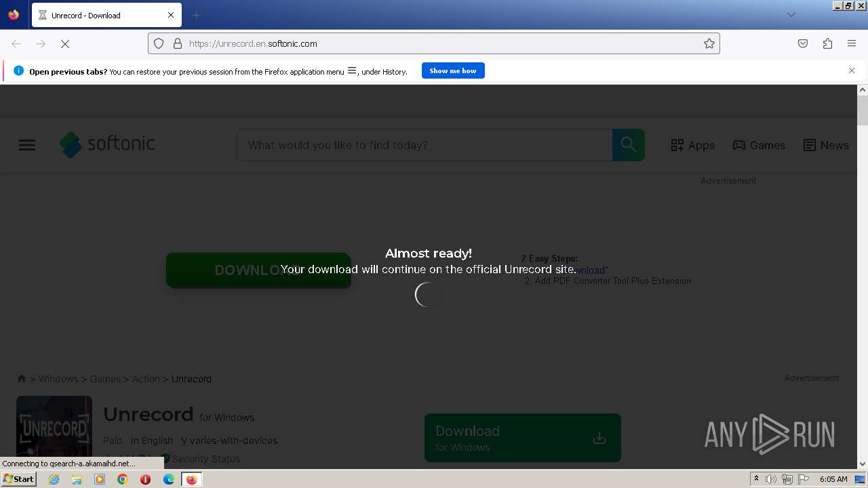
Task: Click the Softonic logo
Action: pyautogui.click(x=107, y=144)
